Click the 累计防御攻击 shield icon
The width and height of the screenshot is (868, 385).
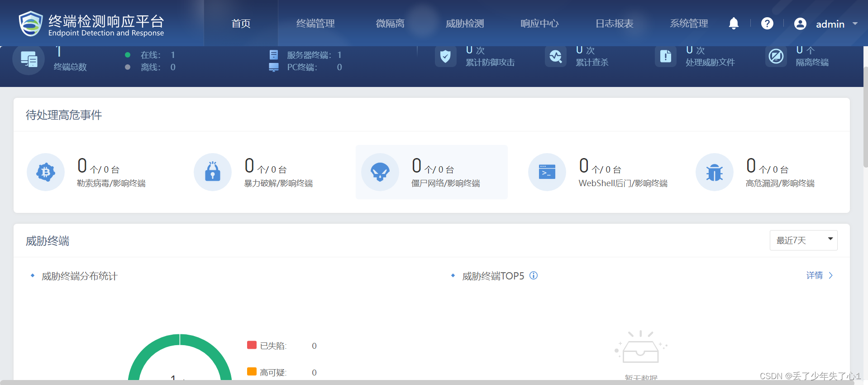point(445,57)
